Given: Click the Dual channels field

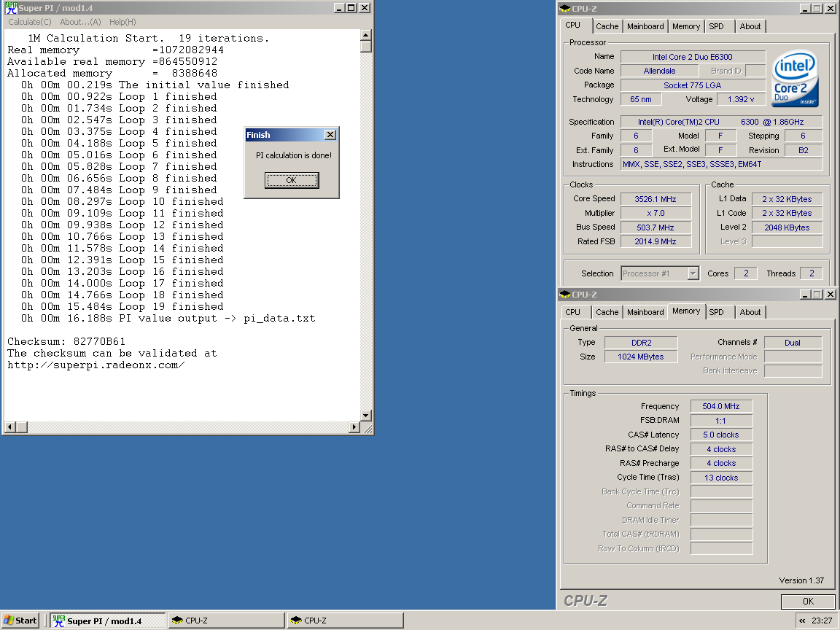Looking at the screenshot, I should 793,343.
